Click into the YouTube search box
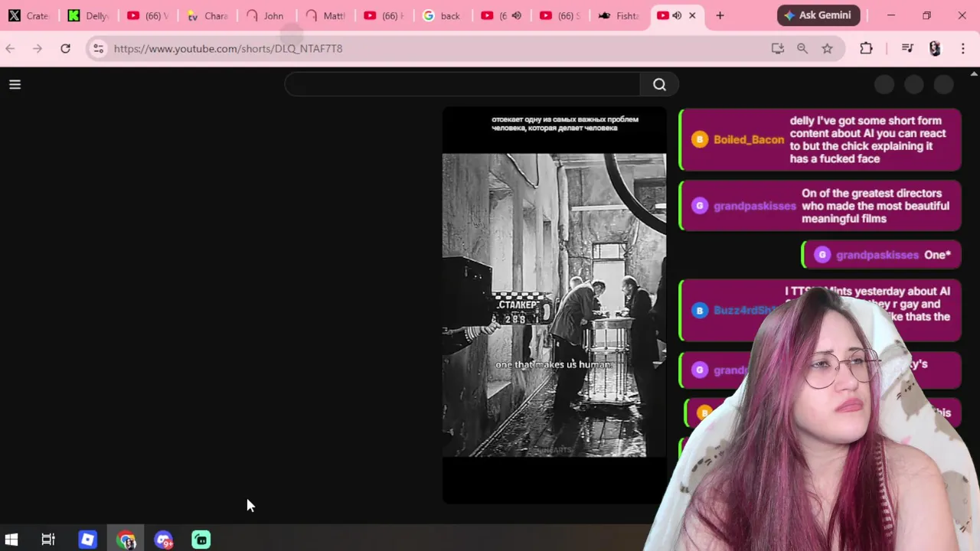This screenshot has height=551, width=980. (462, 85)
